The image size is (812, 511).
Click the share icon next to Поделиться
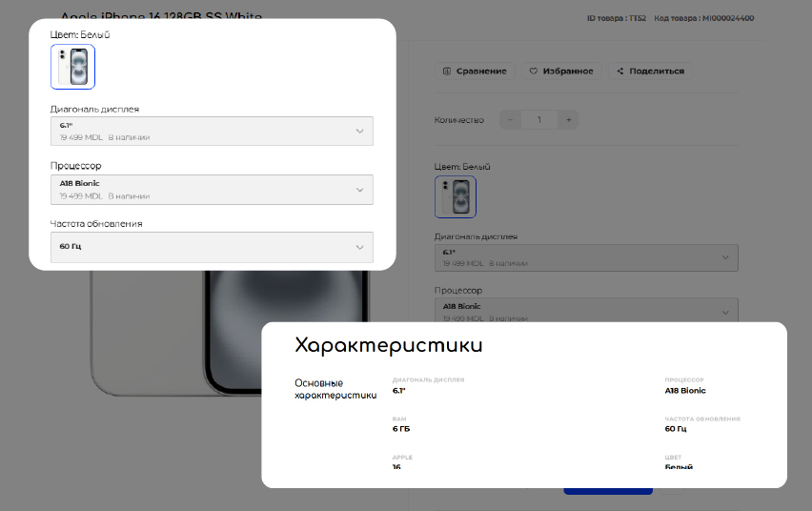tap(619, 71)
